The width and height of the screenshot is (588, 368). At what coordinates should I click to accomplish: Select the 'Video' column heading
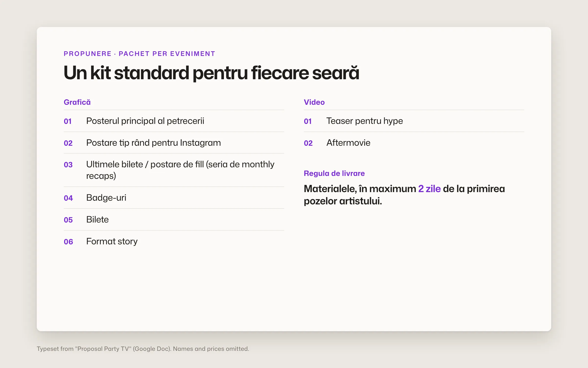tap(314, 102)
